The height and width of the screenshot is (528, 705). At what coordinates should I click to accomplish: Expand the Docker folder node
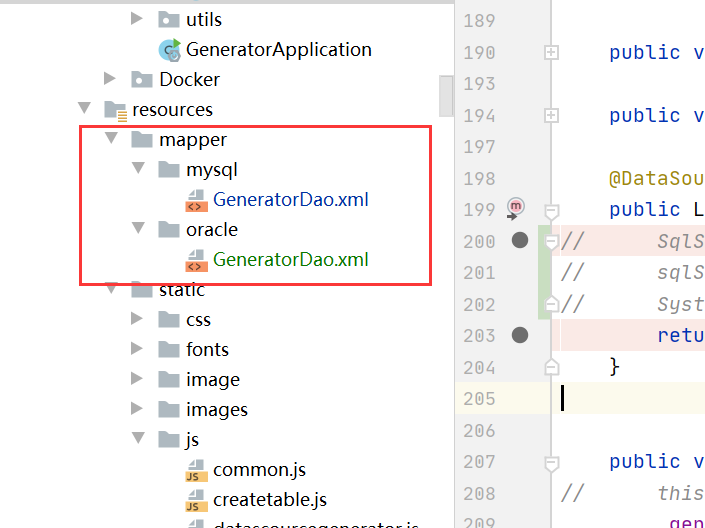point(110,79)
